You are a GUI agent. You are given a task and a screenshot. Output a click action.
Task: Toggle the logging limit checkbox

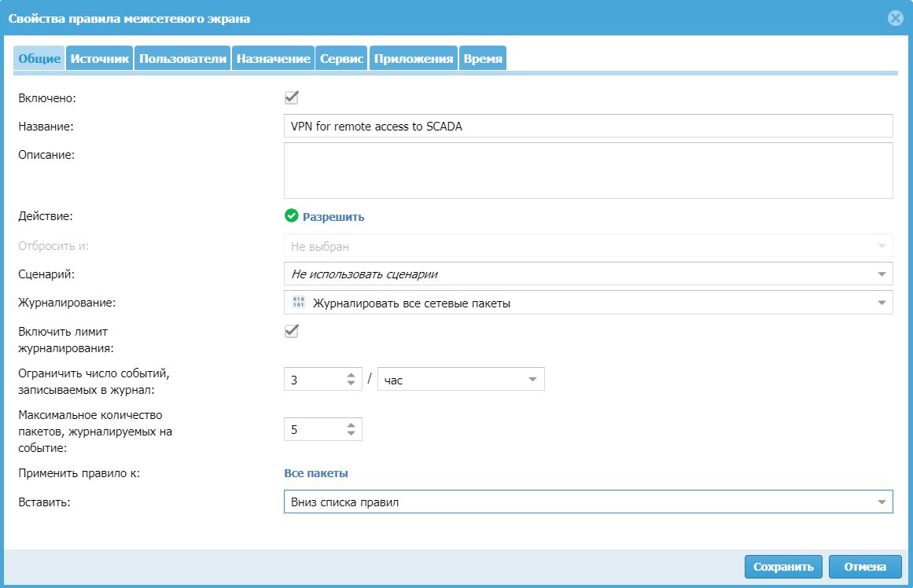click(291, 331)
